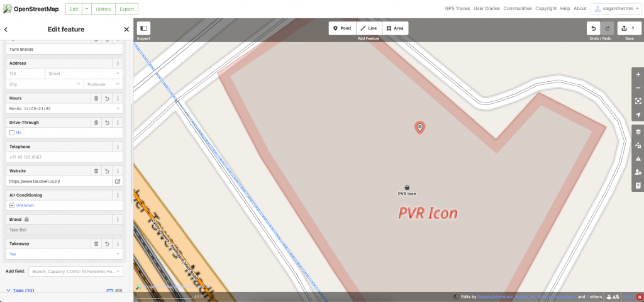Open the Takeaway dropdown
The width and height of the screenshot is (644, 302).
tap(65, 254)
